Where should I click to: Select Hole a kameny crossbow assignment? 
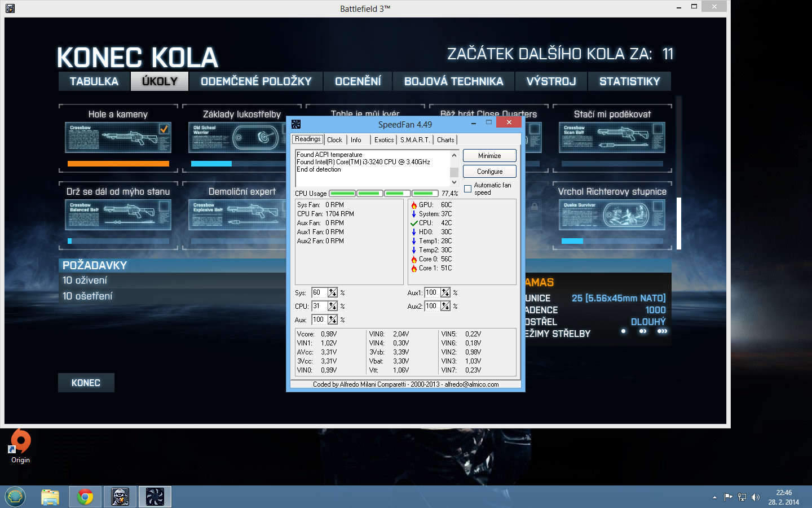pos(118,138)
